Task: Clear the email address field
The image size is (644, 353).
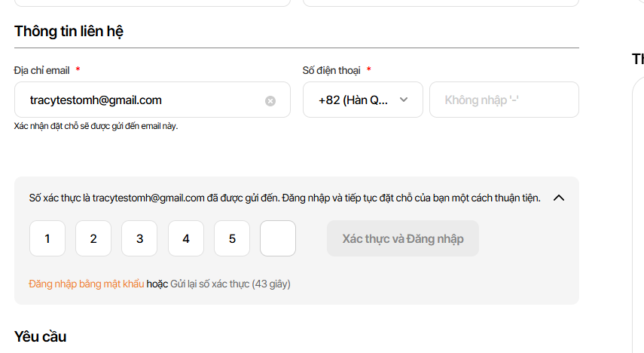Action: pyautogui.click(x=270, y=100)
